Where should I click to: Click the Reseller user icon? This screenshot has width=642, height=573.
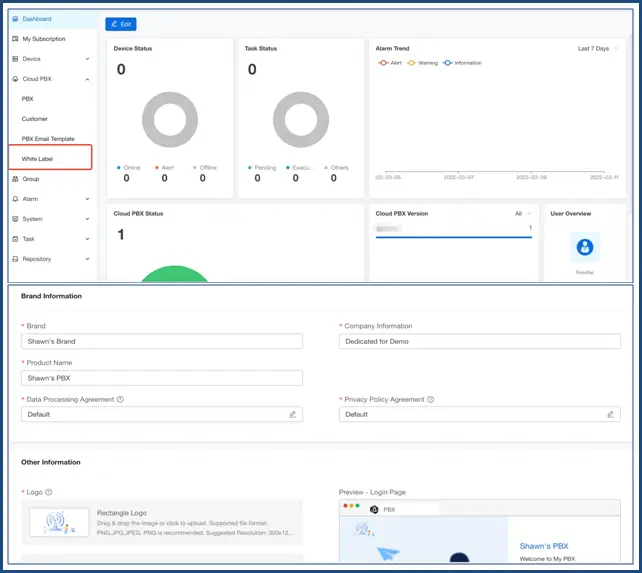coord(585,247)
